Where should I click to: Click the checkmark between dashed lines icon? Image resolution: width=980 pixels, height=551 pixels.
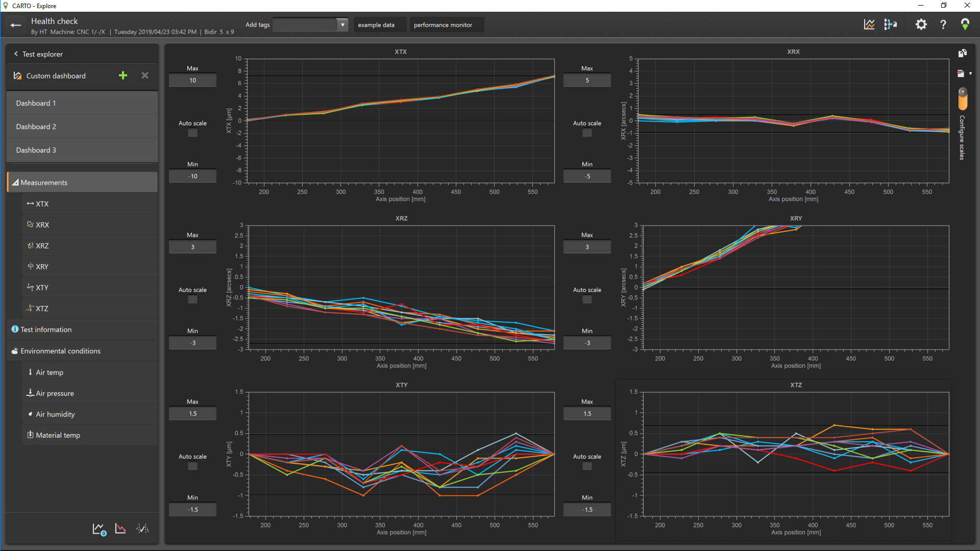pos(143,529)
